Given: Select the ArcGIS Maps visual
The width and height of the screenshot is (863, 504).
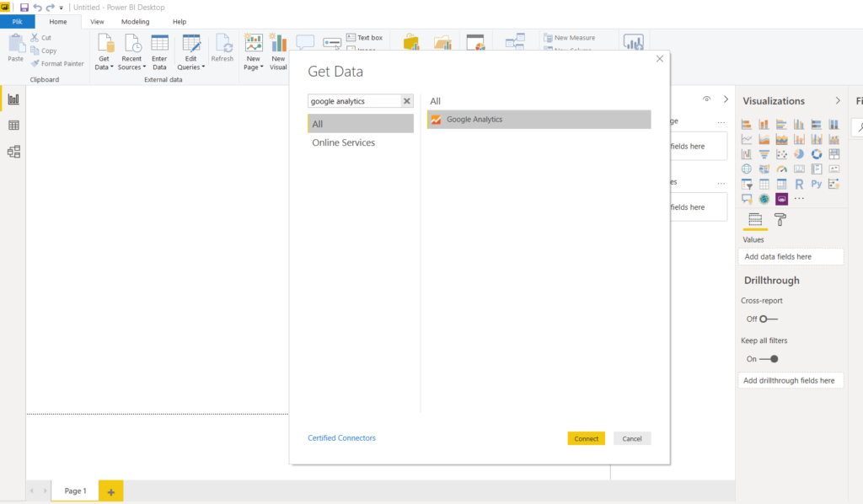Looking at the screenshot, I should 764,199.
